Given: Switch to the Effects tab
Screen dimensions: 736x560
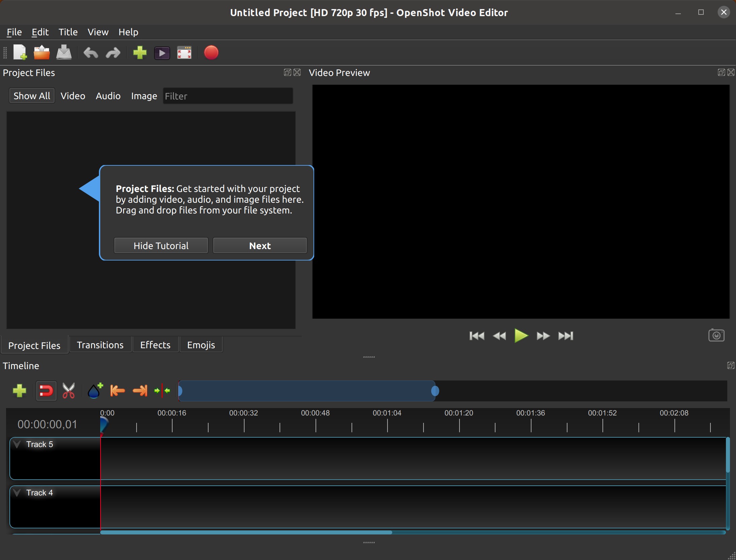Looking at the screenshot, I should click(x=155, y=345).
